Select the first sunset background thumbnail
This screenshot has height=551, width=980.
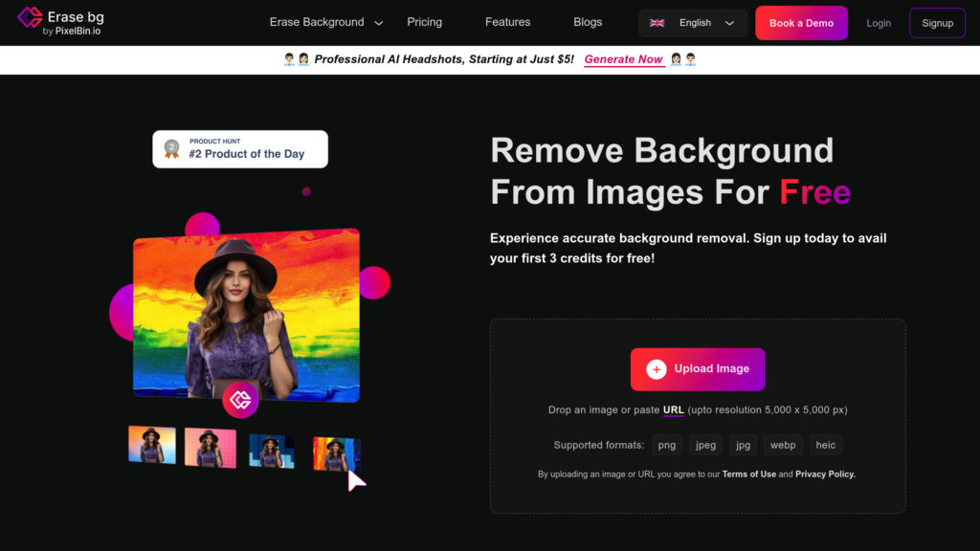coord(152,445)
